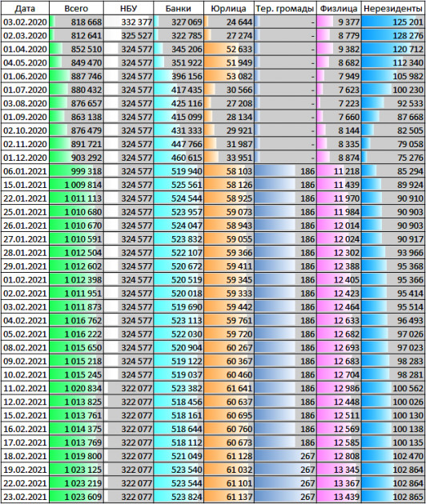
Task: Select the Всего column header
Action: [x=76, y=8]
